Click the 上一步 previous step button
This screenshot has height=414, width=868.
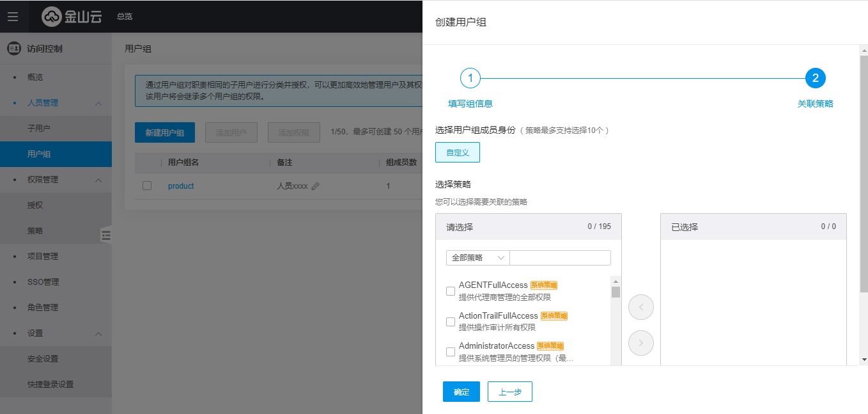[x=510, y=392]
